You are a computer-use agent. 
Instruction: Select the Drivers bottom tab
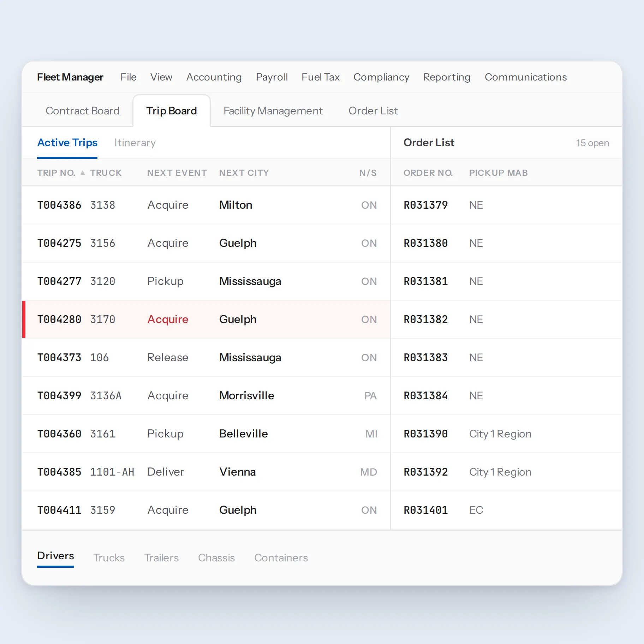point(55,556)
